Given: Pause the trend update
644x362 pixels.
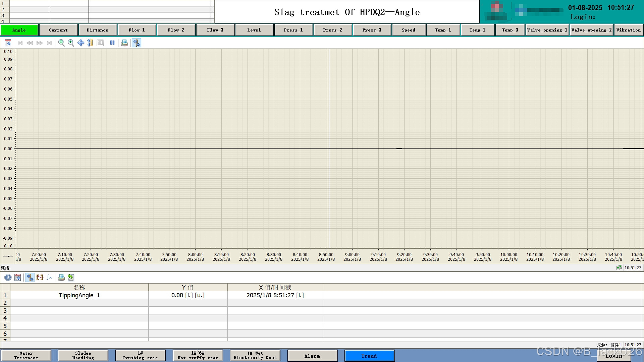Looking at the screenshot, I should (112, 43).
